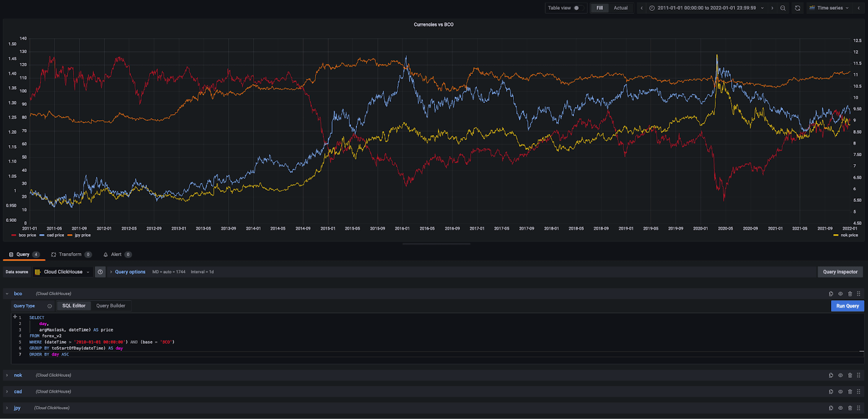Click the cad query drag handle

click(x=858, y=391)
